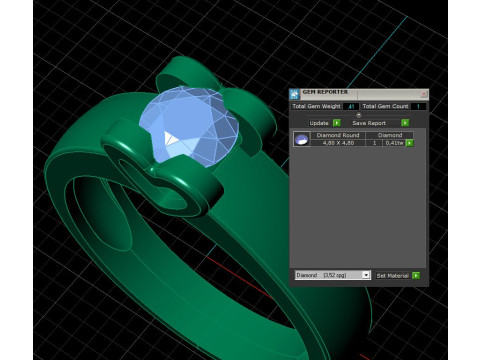Click the Update label
This screenshot has height=360, width=480.
point(319,123)
